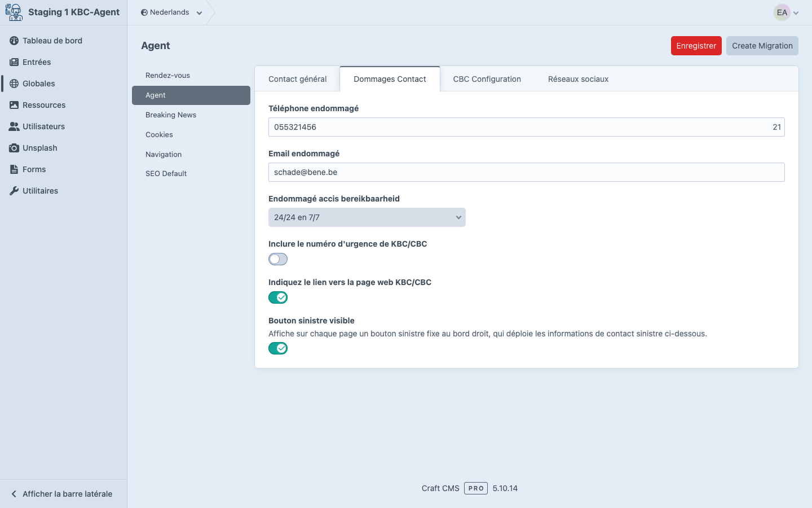Screen dimensions: 812x508
Task: Open Globales in main navigation
Action: coord(63,84)
